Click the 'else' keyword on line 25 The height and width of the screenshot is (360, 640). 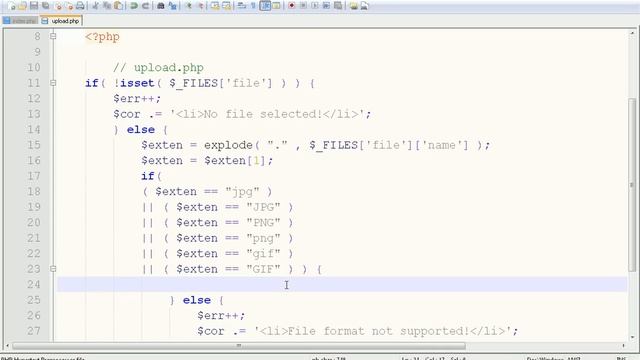[x=197, y=300]
